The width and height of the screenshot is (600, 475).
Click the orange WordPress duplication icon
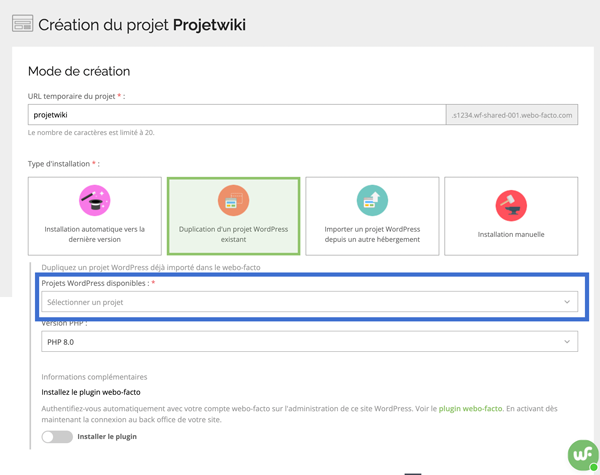click(233, 201)
